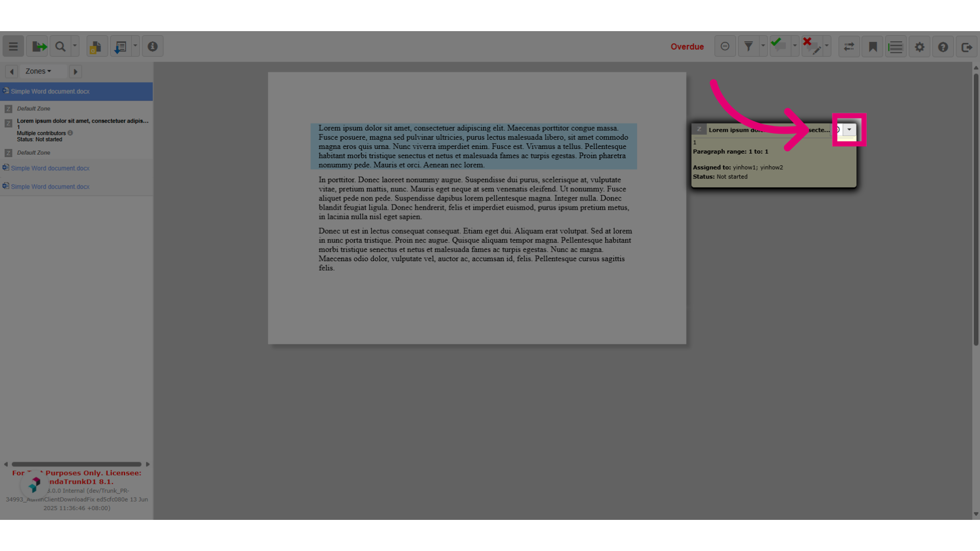Click the search magnifier icon
This screenshot has width=980, height=551.
point(60,46)
